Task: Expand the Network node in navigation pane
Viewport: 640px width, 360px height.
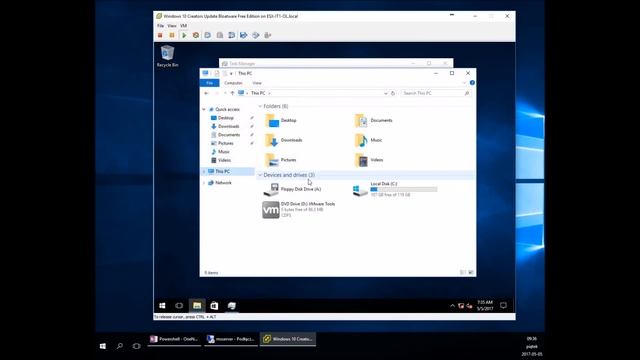Action: [204, 183]
